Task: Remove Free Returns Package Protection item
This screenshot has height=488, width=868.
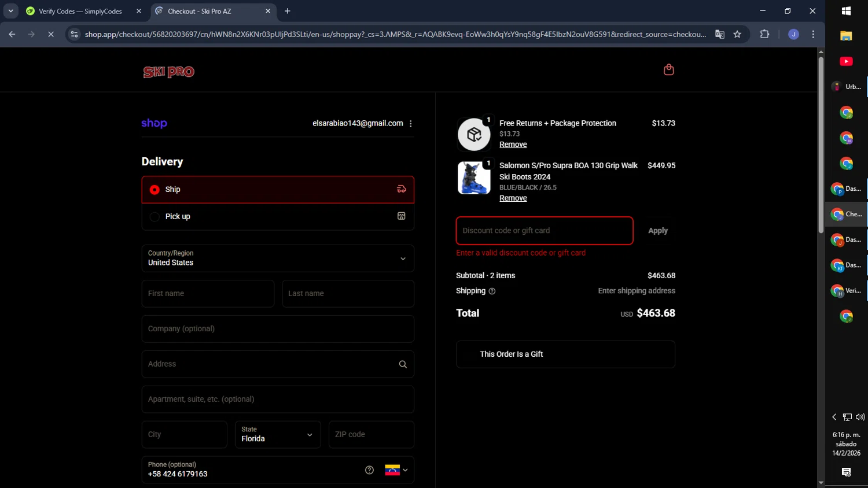Action: coord(513,145)
